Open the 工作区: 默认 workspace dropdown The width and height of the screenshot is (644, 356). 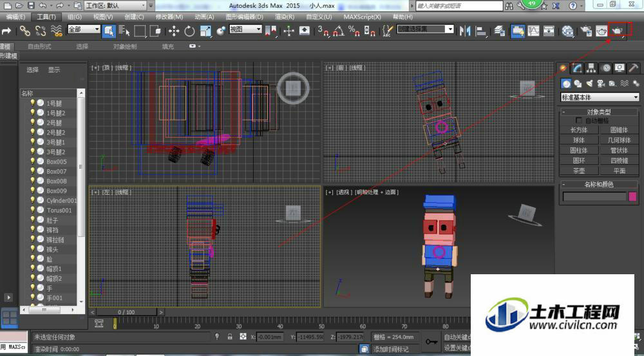coord(115,6)
